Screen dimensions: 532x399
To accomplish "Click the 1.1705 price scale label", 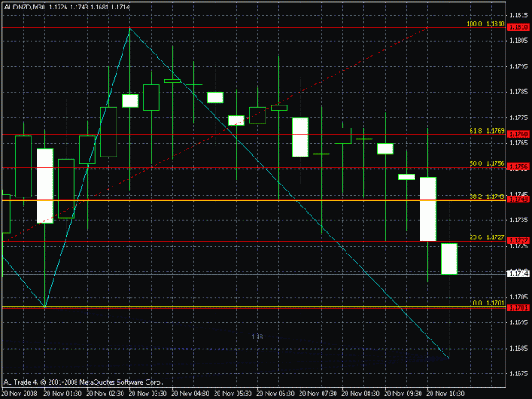I will click(x=518, y=297).
